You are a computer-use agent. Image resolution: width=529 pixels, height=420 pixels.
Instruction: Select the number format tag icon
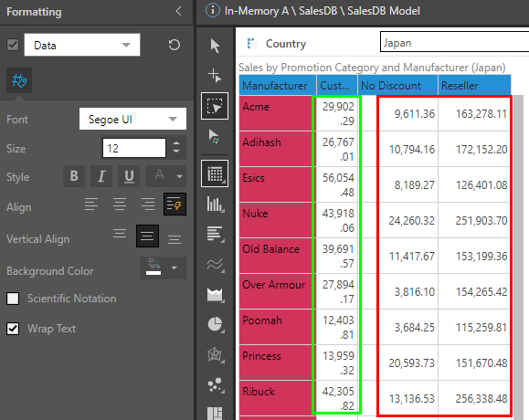click(19, 80)
